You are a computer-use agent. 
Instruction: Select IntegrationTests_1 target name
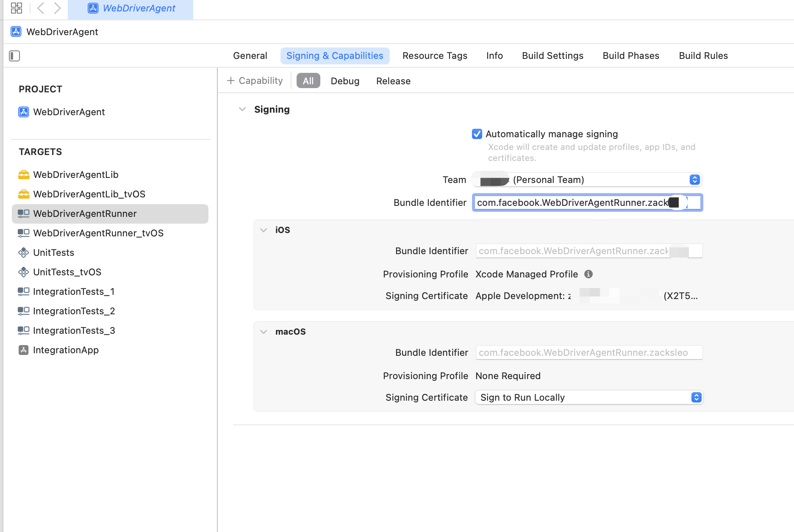[x=74, y=291]
